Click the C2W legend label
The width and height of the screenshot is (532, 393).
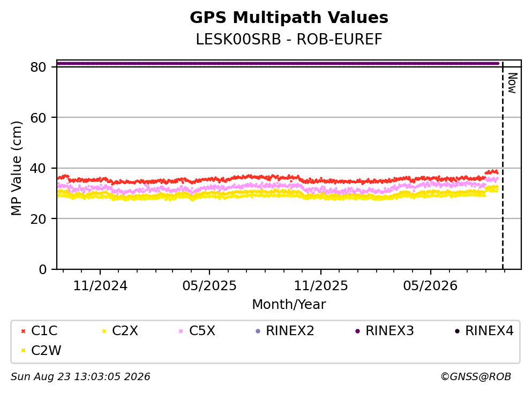(x=46, y=351)
